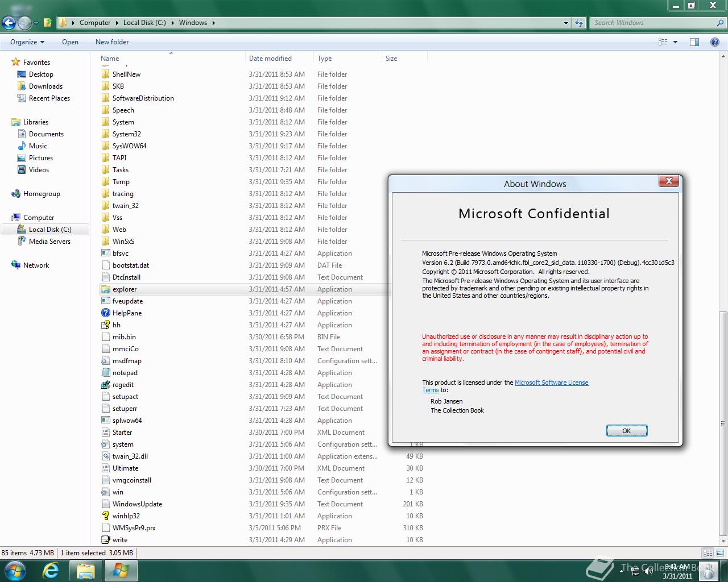Open Videos library

39,170
